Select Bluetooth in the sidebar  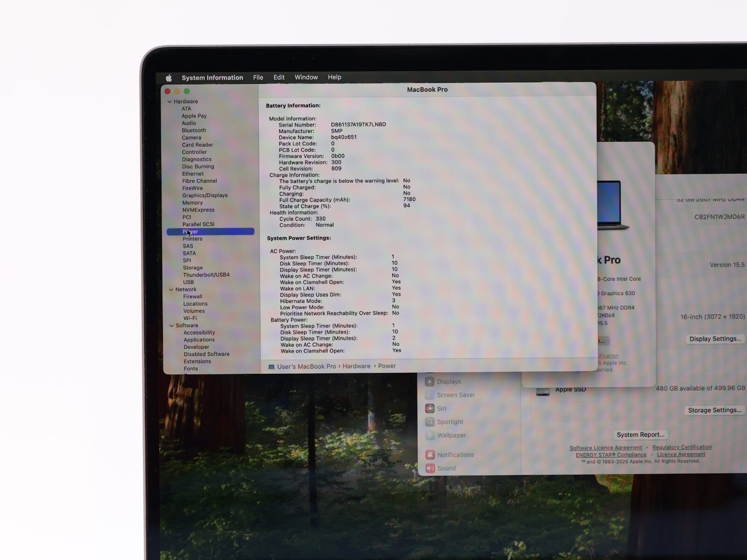(x=194, y=130)
